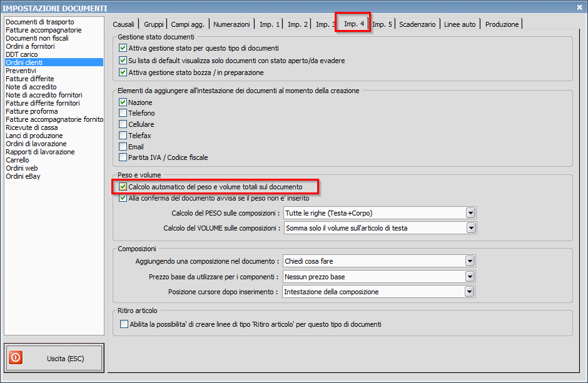Switch to the Numerazioni tab
This screenshot has height=383, width=588.
click(x=231, y=24)
